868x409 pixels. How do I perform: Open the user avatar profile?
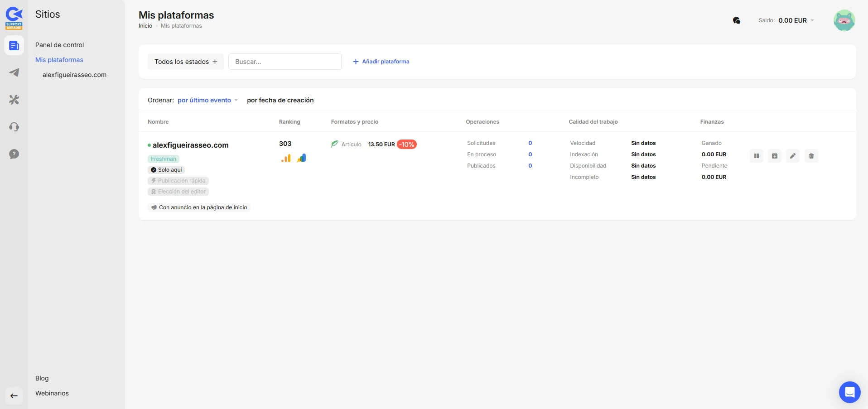coord(844,20)
